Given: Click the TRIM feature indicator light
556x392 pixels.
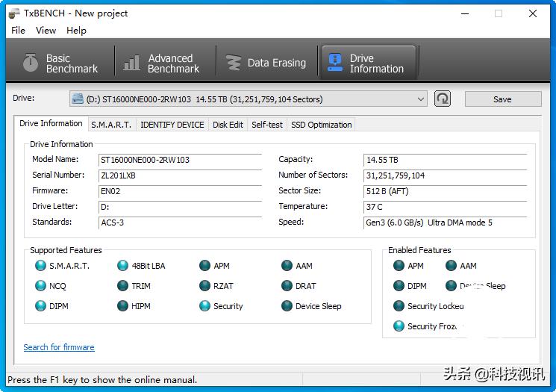Looking at the screenshot, I should pyautogui.click(x=123, y=286).
